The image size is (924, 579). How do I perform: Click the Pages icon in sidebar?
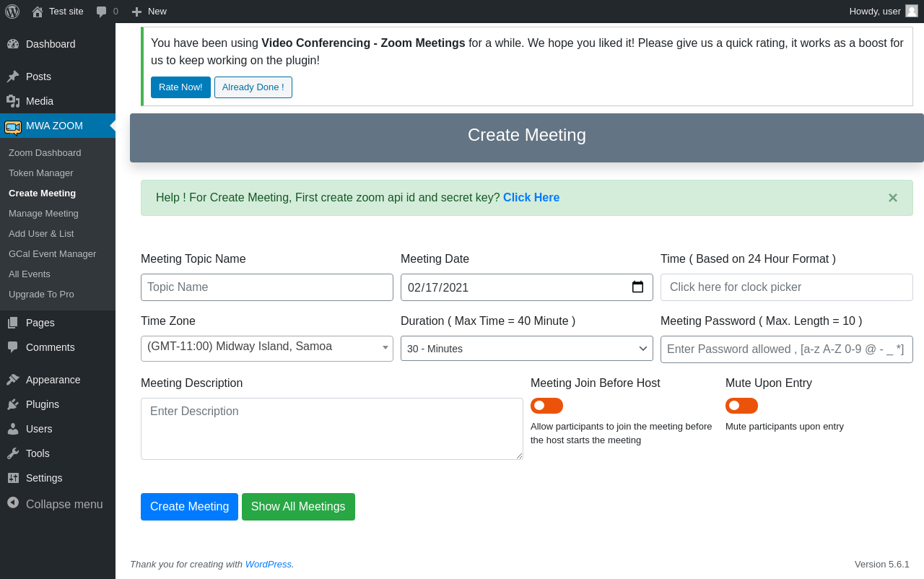(13, 323)
